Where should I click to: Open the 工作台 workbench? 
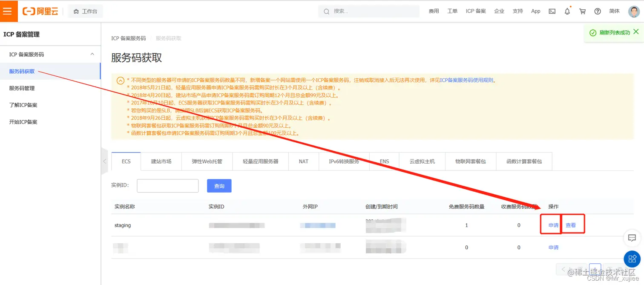pyautogui.click(x=85, y=11)
